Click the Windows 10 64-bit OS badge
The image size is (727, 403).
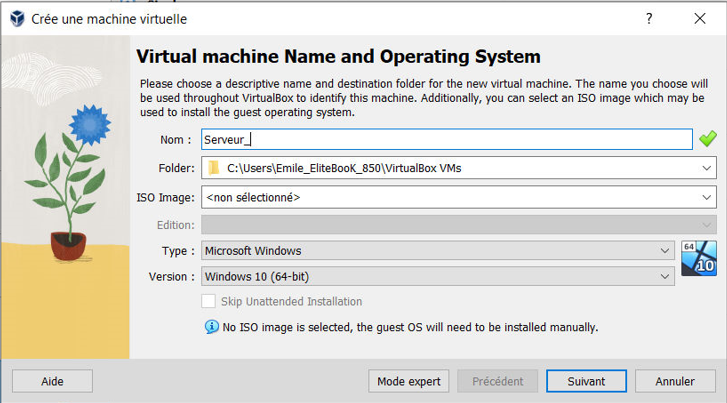coord(697,258)
